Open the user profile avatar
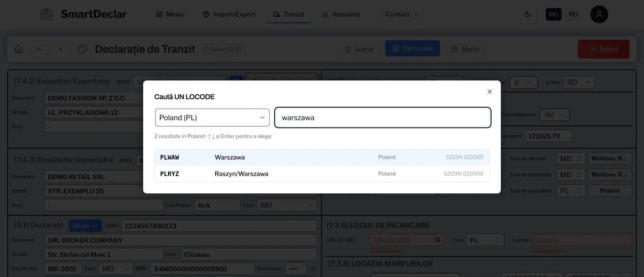This screenshot has width=644, height=277. [599, 14]
